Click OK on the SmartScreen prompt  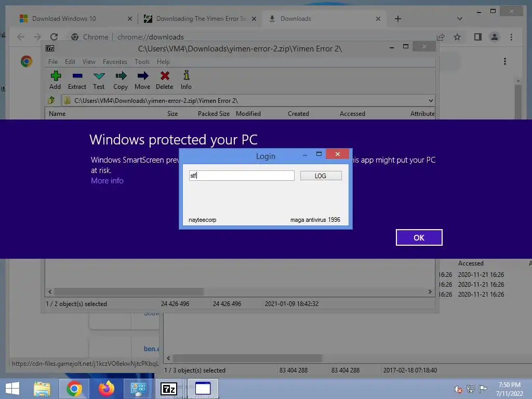[419, 237]
